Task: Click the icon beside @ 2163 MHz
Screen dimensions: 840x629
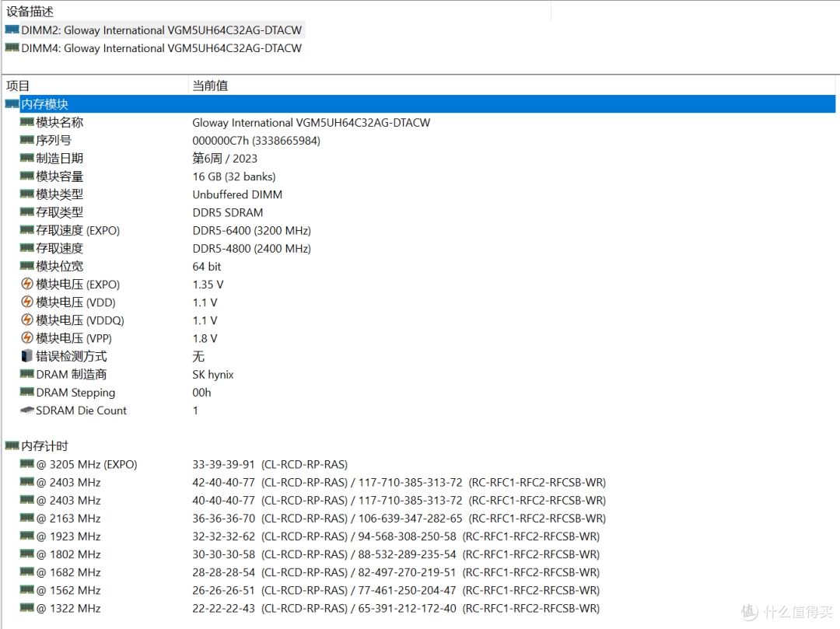Action: click(26, 518)
